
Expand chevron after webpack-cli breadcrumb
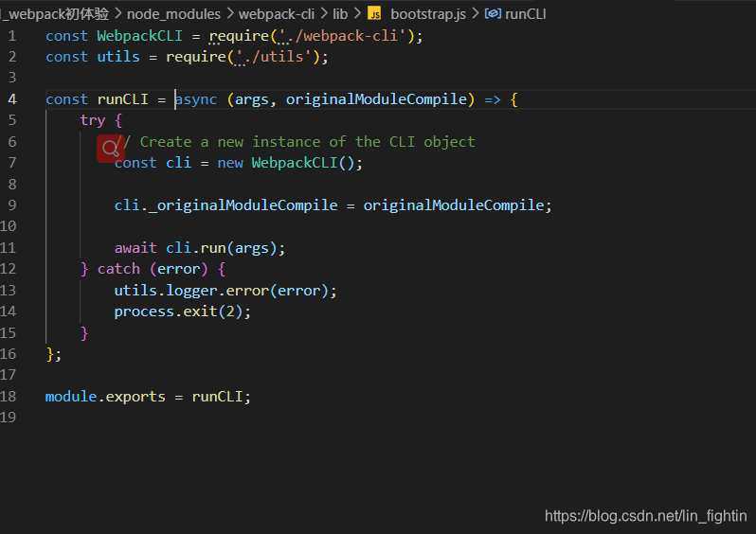[x=323, y=13]
